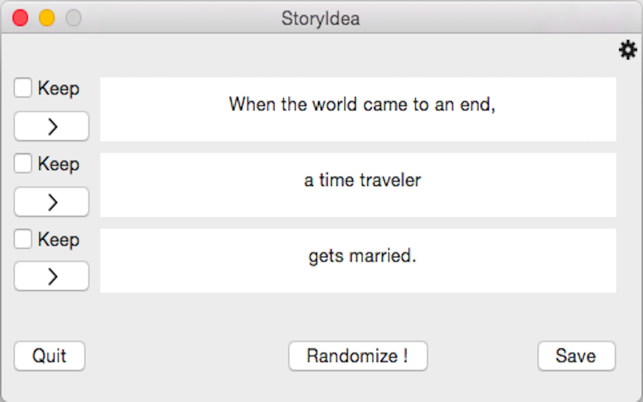The width and height of the screenshot is (643, 402).
Task: Focus the 'gets married.' text field
Action: [358, 260]
